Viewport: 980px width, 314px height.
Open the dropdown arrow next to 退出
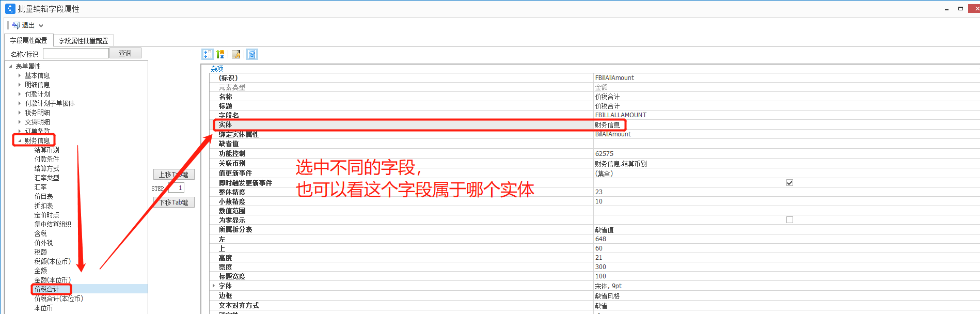point(41,26)
